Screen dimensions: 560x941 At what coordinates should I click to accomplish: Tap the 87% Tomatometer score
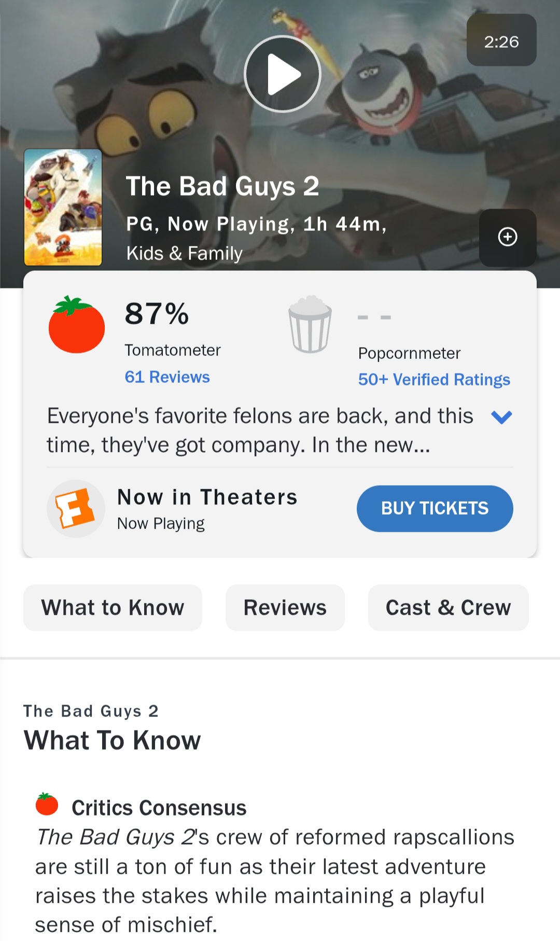coord(157,314)
